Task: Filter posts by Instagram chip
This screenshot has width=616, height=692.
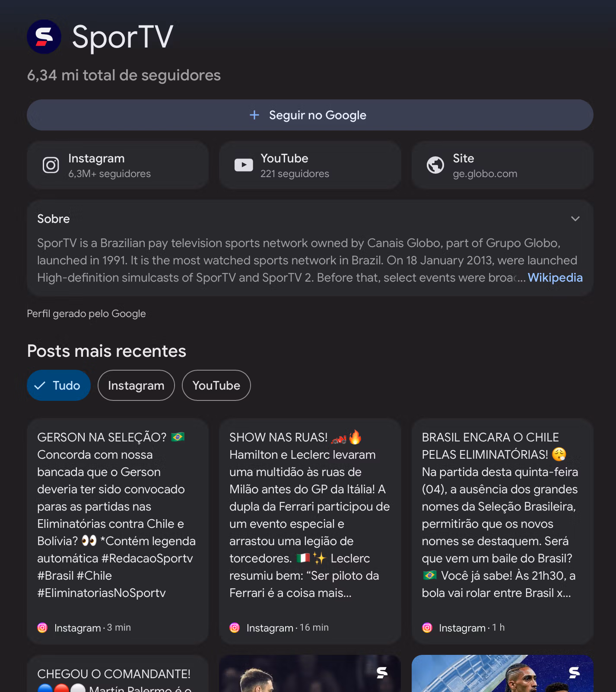Action: click(x=136, y=385)
